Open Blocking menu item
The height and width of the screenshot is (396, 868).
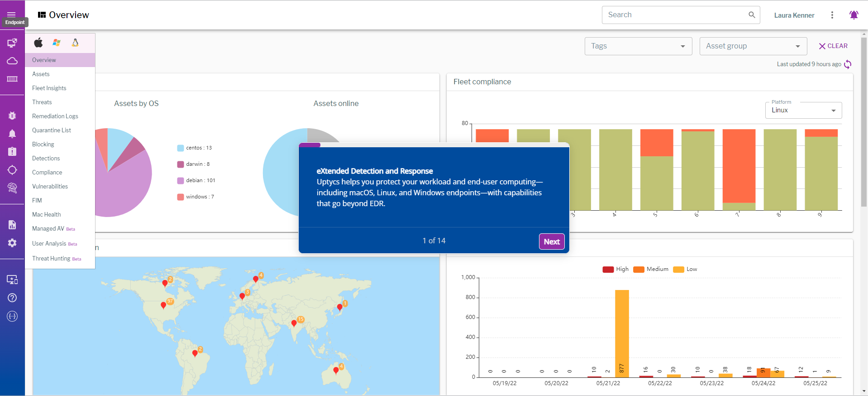point(60,144)
